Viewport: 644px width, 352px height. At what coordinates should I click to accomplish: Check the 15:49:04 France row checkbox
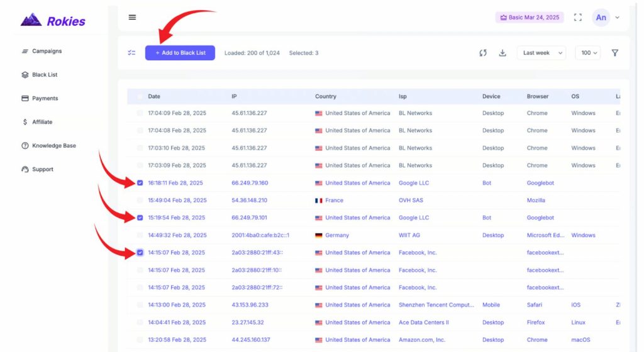click(x=140, y=201)
